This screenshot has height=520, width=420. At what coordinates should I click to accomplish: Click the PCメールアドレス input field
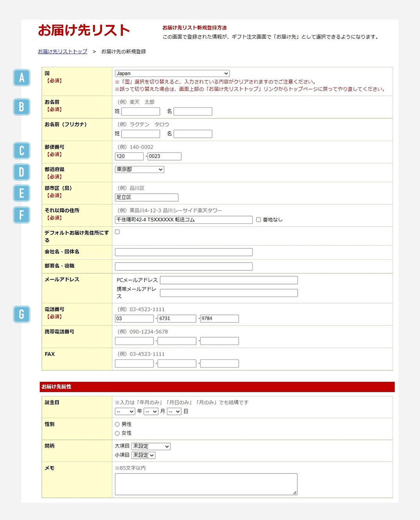pos(229,280)
